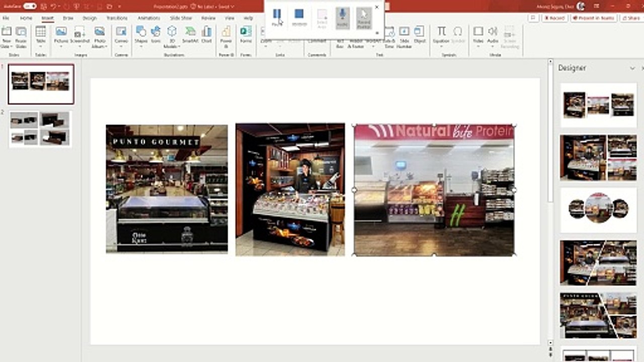The height and width of the screenshot is (362, 644).
Task: Open the Screenshot tool
Action: [79, 36]
